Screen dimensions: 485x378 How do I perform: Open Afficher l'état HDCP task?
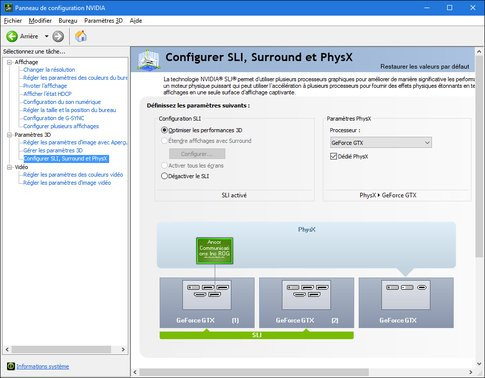click(x=47, y=94)
